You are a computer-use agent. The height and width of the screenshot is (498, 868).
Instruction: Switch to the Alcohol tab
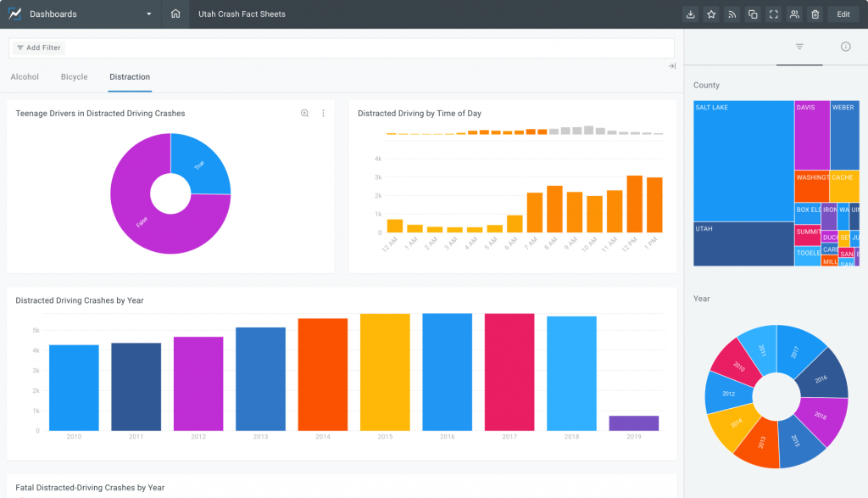tap(25, 77)
